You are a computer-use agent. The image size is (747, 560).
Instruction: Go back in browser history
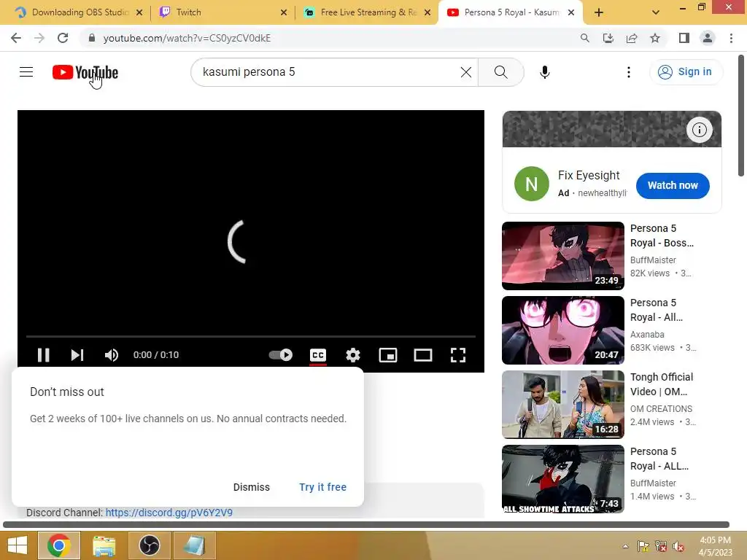[x=16, y=38]
